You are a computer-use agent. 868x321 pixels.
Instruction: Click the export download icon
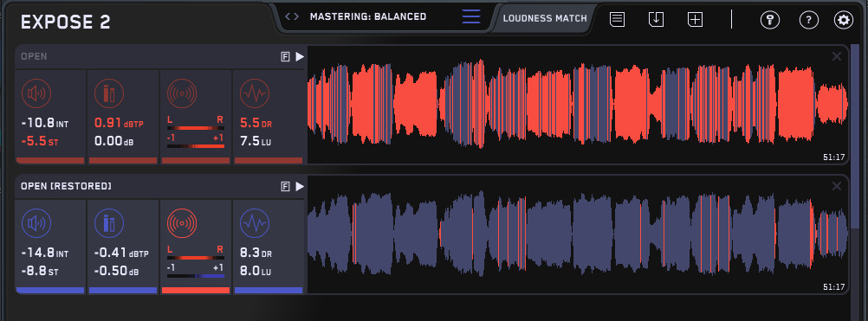656,20
